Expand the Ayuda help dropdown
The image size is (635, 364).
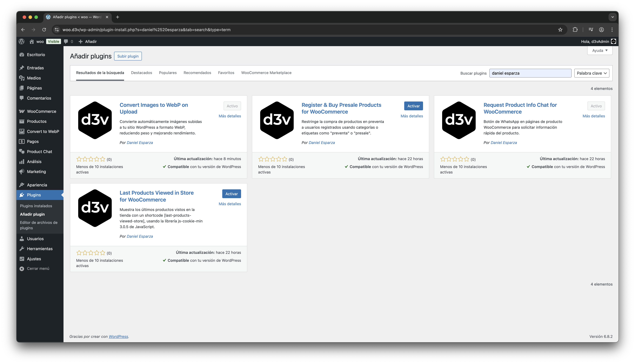600,51
